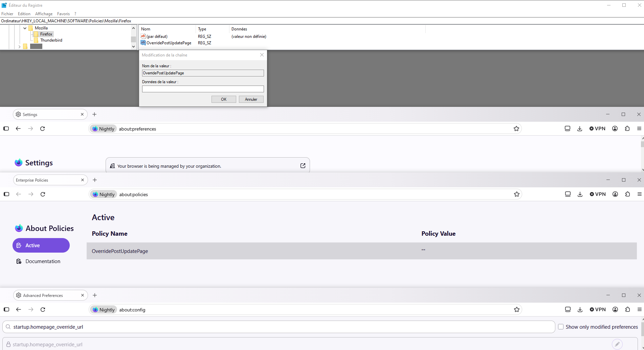The width and height of the screenshot is (644, 350).
Task: Click the Nom de la valeur field
Action: click(x=203, y=73)
